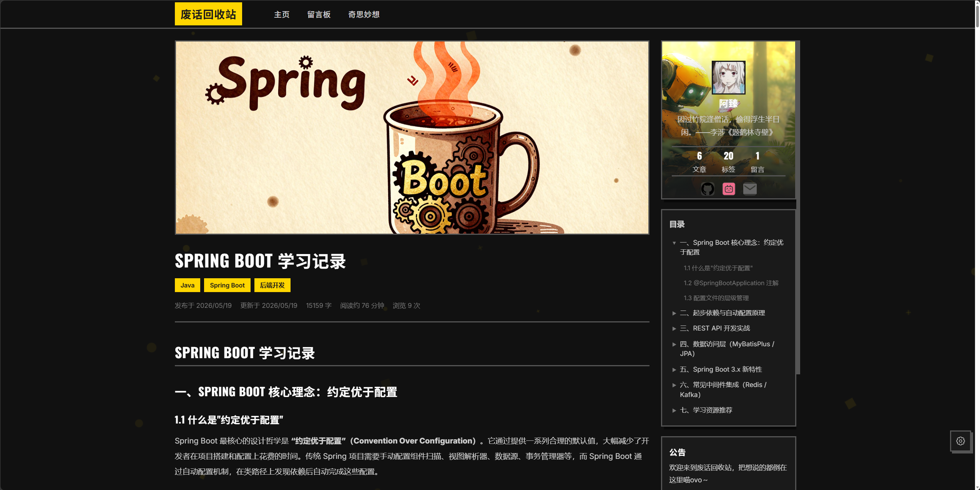
Task: Open the pink Bilibili icon
Action: point(729,189)
